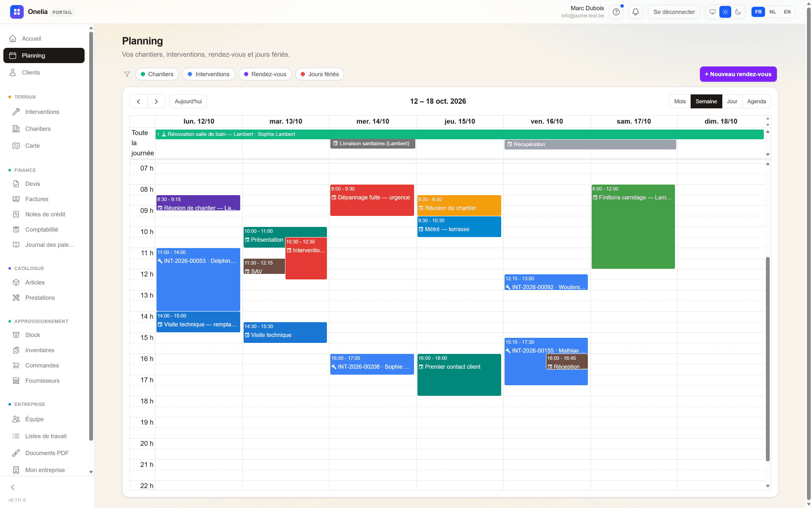Image resolution: width=812 pixels, height=508 pixels.
Task: Click calendar vertical scrollbar thumb
Action: 768,359
